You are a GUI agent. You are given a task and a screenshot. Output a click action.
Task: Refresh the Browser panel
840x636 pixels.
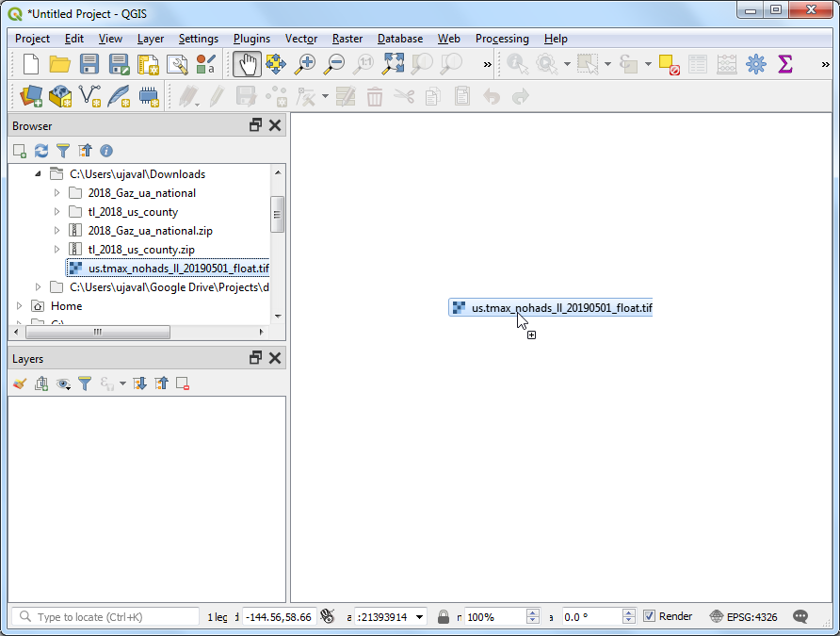[x=41, y=151]
